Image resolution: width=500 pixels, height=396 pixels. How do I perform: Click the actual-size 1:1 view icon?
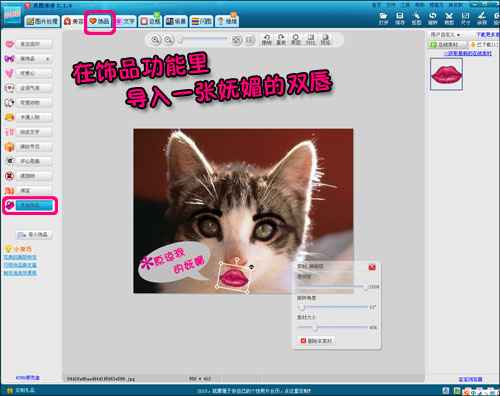click(x=249, y=40)
